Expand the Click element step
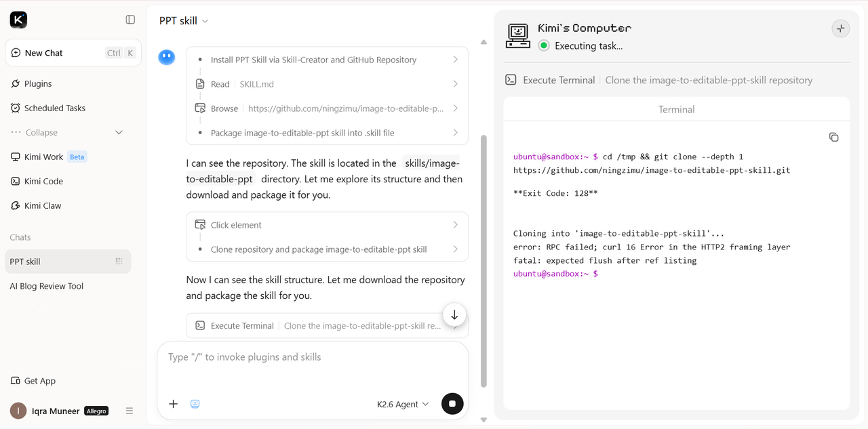The height and width of the screenshot is (429, 868). (327, 225)
